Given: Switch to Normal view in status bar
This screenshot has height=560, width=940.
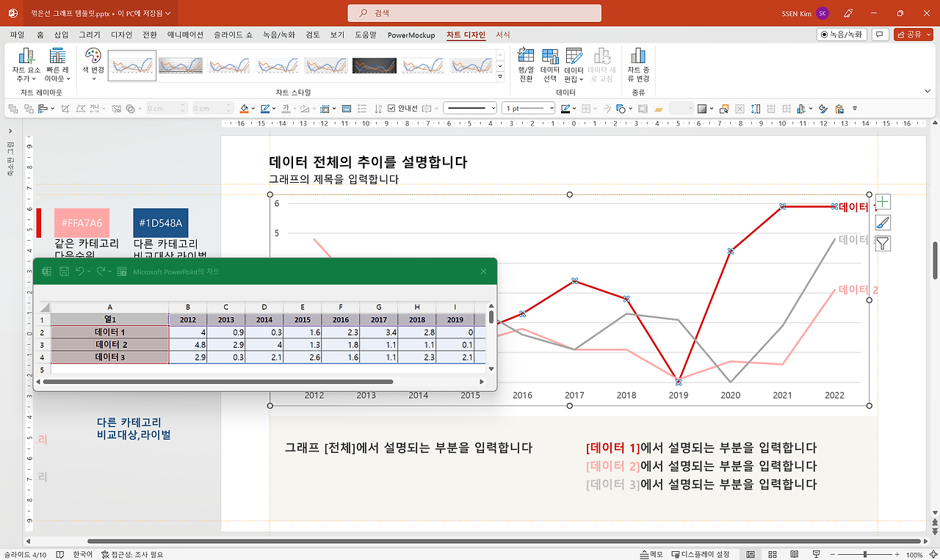Looking at the screenshot, I should pos(751,554).
